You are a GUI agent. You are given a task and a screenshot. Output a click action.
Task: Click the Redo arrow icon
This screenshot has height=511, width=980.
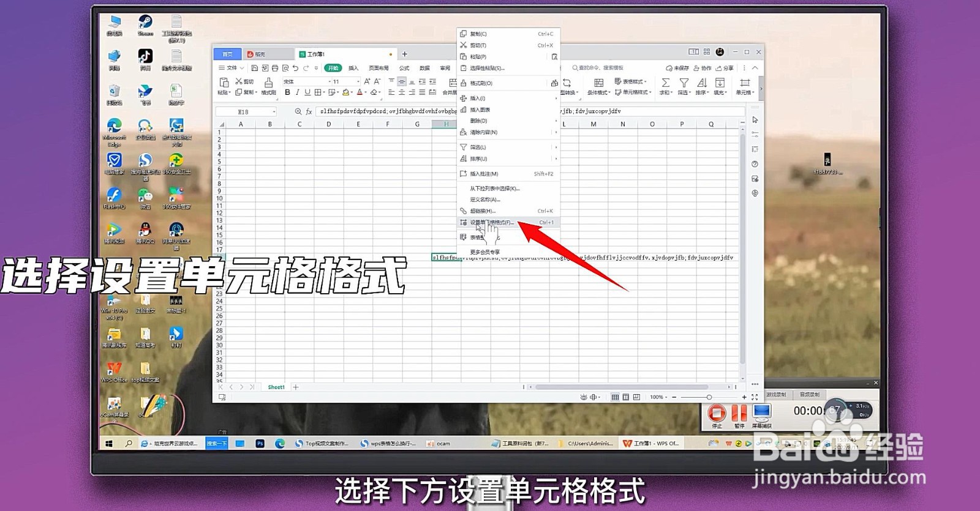(x=306, y=68)
